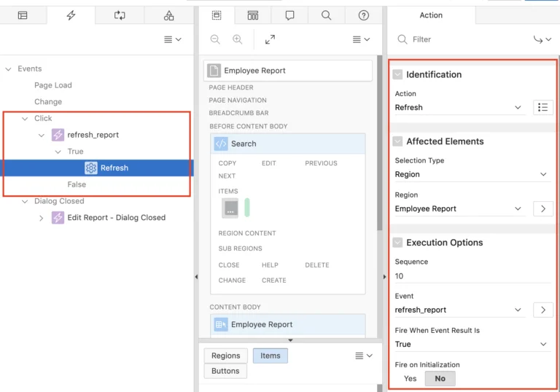Viewport: 560px width, 392px height.
Task: Open the Fire When Event Result Is dropdown
Action: tap(472, 344)
